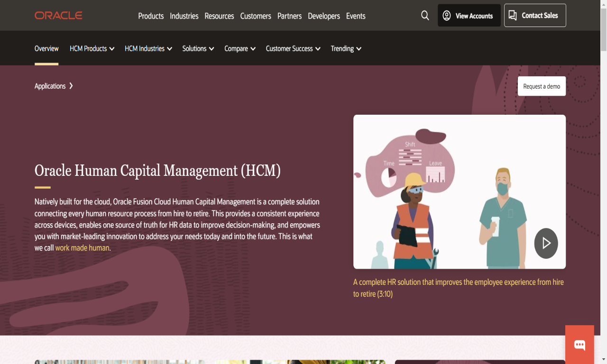Open the Solutions dropdown menu
Screen dimensions: 607x364
click(x=198, y=48)
